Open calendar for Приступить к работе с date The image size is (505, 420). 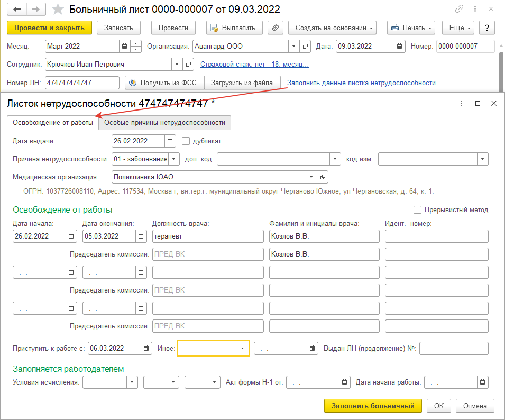[x=146, y=349]
